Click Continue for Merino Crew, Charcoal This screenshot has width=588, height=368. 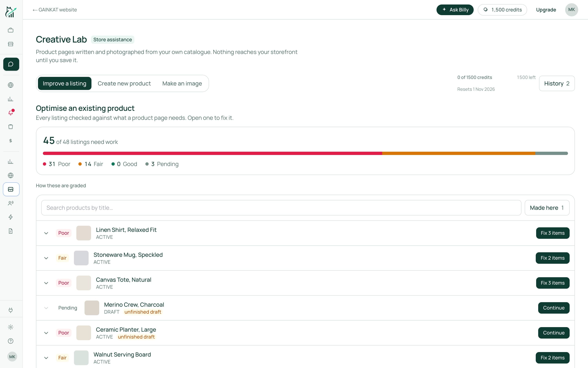coord(554,308)
